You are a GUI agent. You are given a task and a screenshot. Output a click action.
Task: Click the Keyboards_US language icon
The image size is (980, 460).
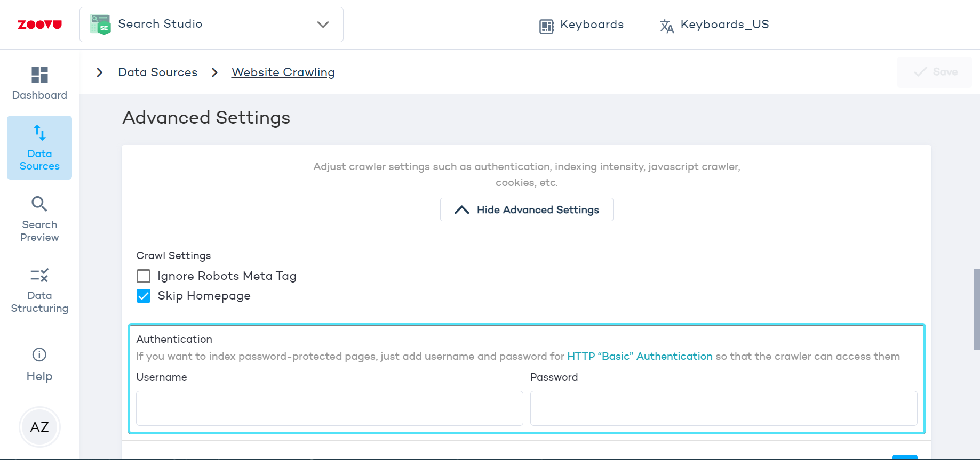pyautogui.click(x=667, y=26)
